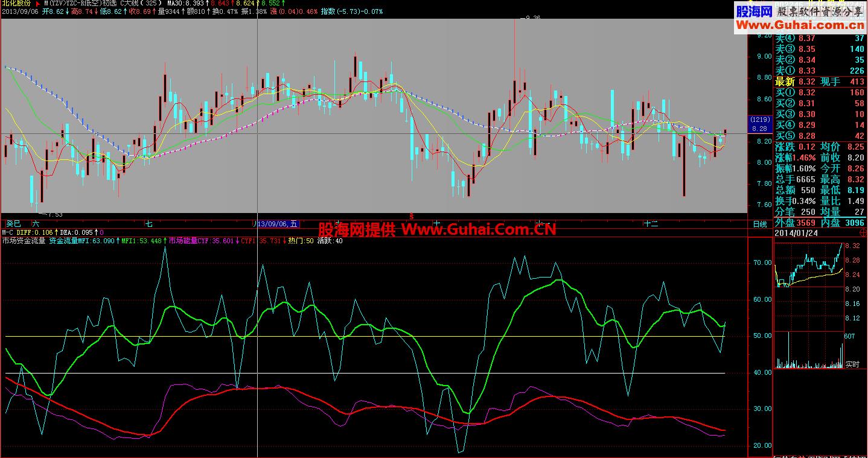Select the M-C DIFF indicator label
868x458 pixels.
click(18, 232)
